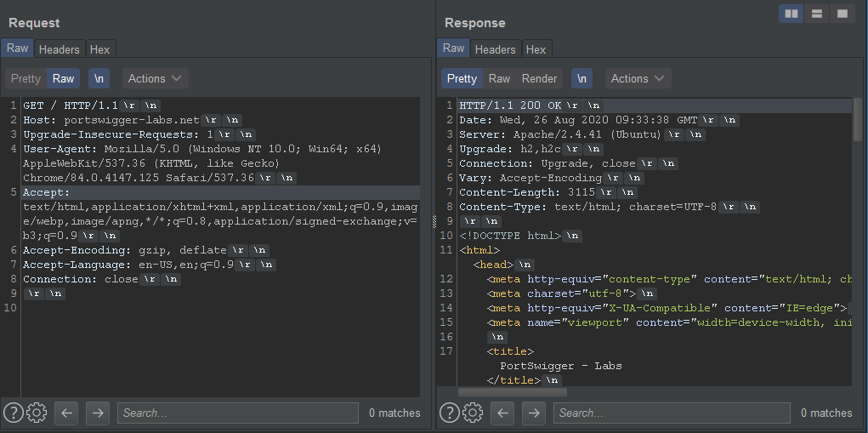This screenshot has height=433, width=868.
Task: Select Render view in Response panel
Action: [x=539, y=78]
